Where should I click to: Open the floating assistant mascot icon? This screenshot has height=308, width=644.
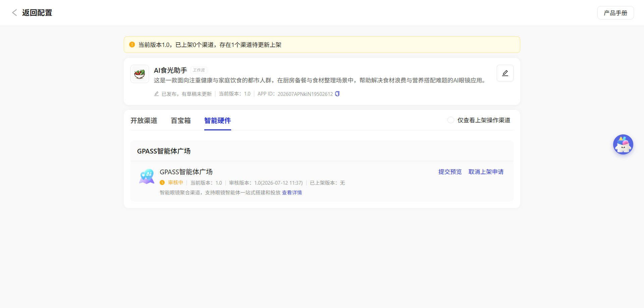click(x=623, y=144)
